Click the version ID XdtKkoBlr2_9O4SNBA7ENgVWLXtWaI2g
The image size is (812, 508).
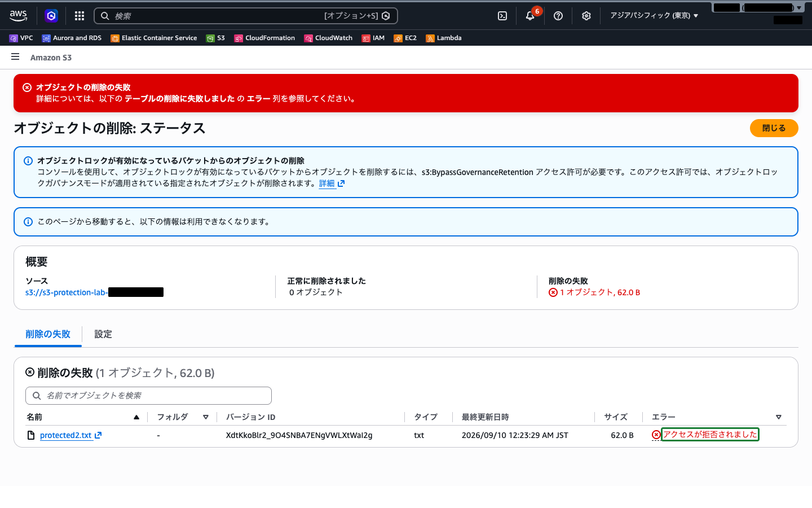299,435
